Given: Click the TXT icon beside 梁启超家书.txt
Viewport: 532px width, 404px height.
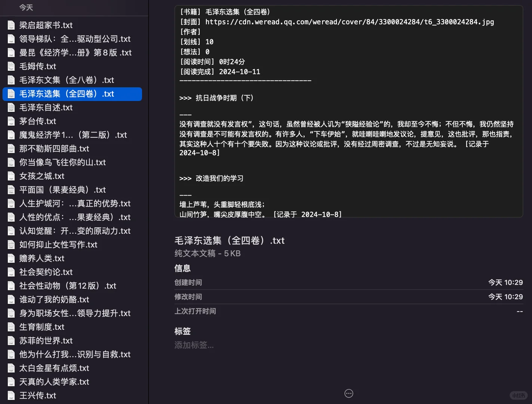Looking at the screenshot, I should point(11,25).
